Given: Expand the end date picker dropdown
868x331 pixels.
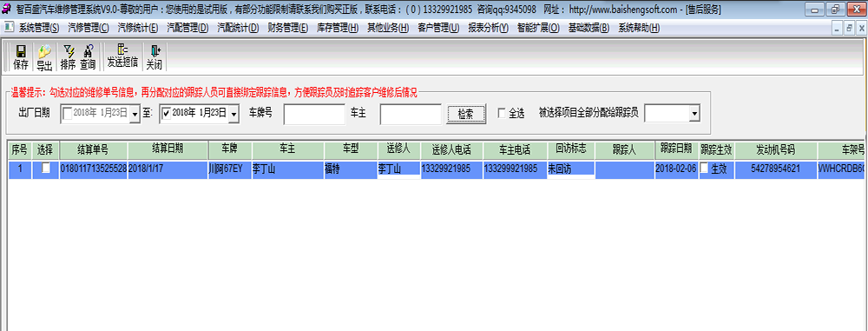Looking at the screenshot, I should click(233, 114).
